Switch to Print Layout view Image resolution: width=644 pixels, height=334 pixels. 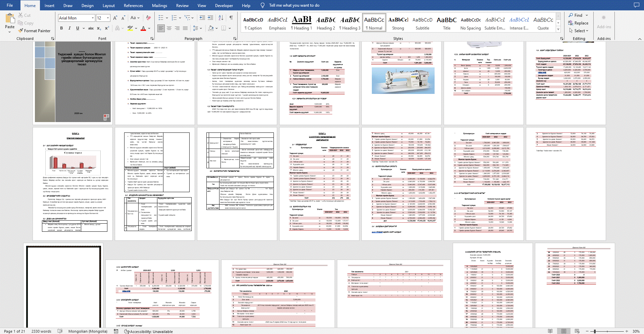click(x=564, y=331)
